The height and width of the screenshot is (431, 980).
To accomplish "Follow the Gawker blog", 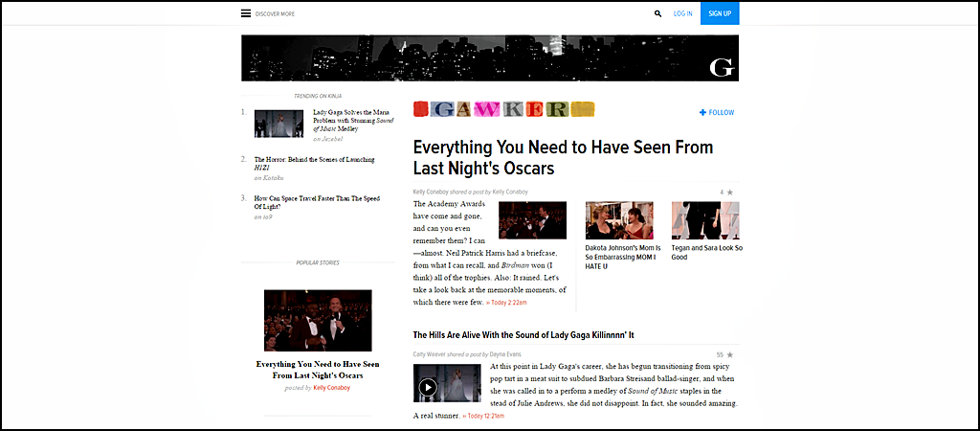I will coord(717,113).
